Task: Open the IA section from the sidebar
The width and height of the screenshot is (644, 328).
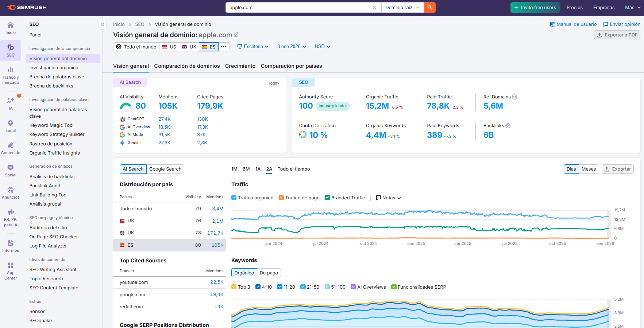Action: (x=11, y=103)
